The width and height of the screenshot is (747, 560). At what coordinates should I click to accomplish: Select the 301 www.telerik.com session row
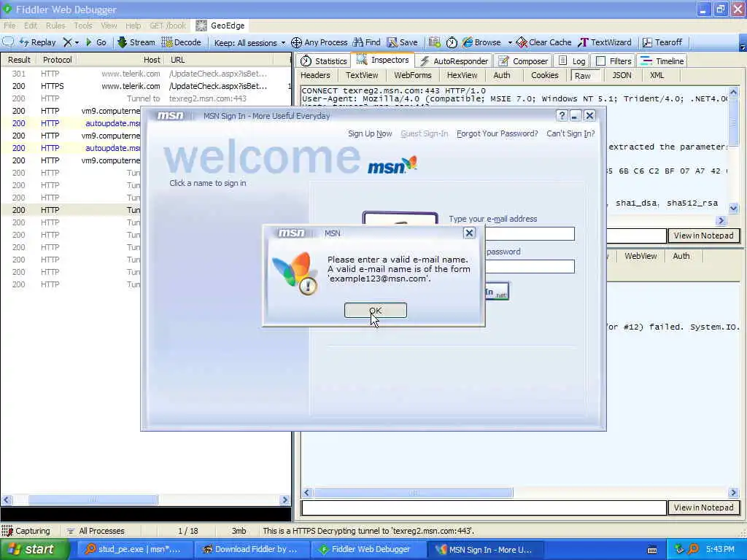point(146,74)
